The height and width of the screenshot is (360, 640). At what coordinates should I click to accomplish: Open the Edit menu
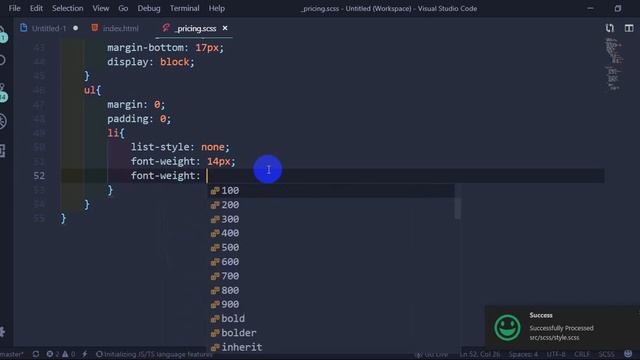[36, 8]
